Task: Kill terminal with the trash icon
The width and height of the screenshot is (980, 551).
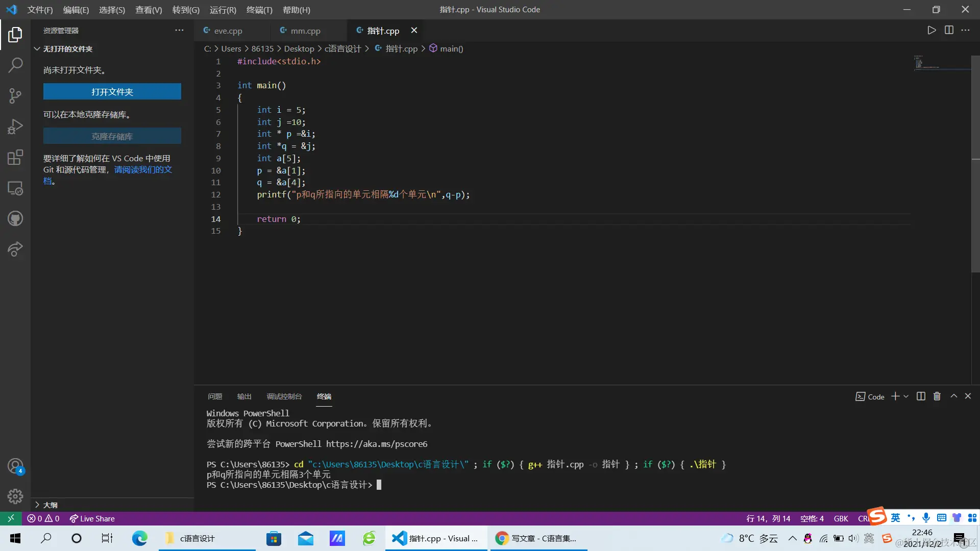Action: tap(937, 396)
